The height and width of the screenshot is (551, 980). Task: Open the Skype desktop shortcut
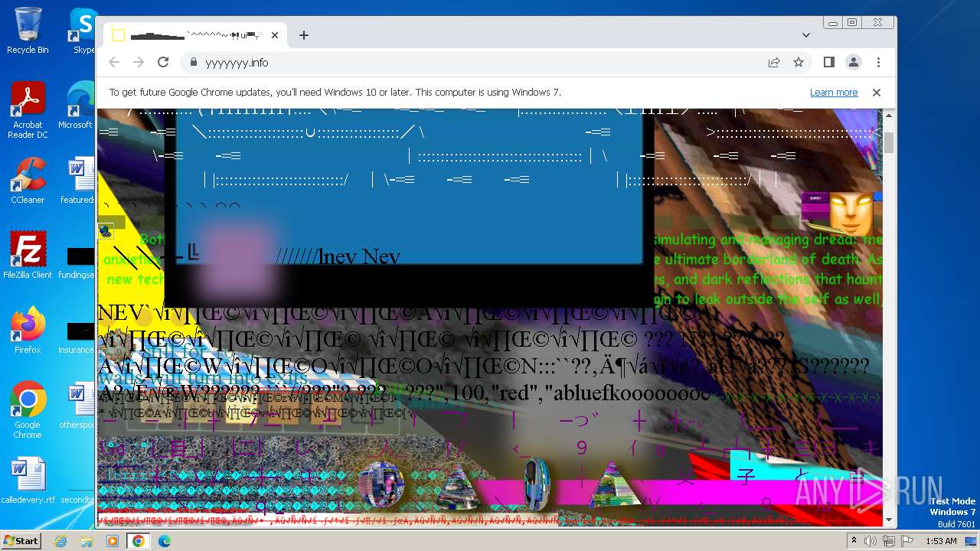click(83, 31)
